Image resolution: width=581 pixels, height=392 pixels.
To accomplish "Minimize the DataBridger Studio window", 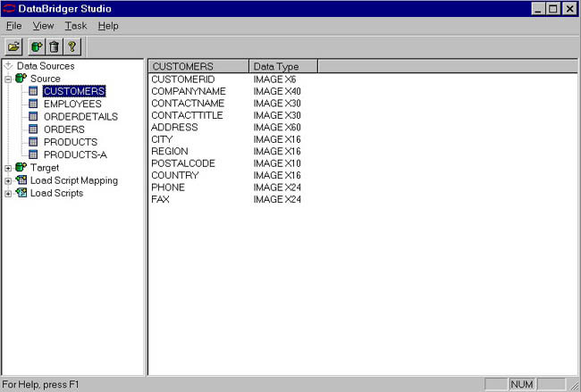I will 538,9.
